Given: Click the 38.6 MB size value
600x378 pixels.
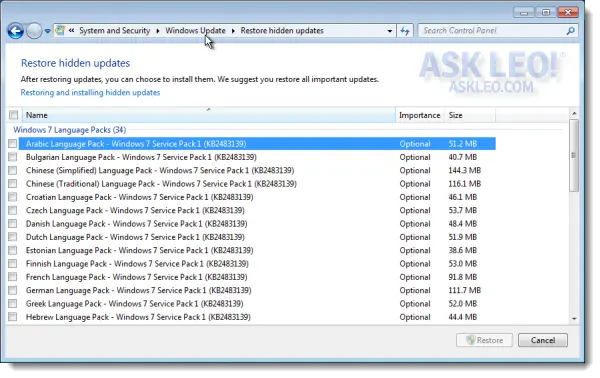Looking at the screenshot, I should tap(463, 251).
